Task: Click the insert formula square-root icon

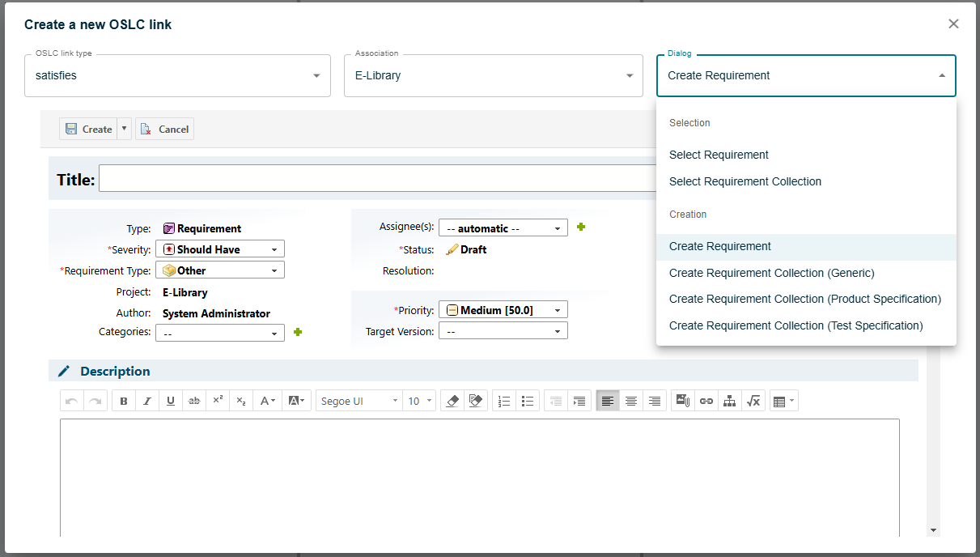Action: tap(753, 401)
